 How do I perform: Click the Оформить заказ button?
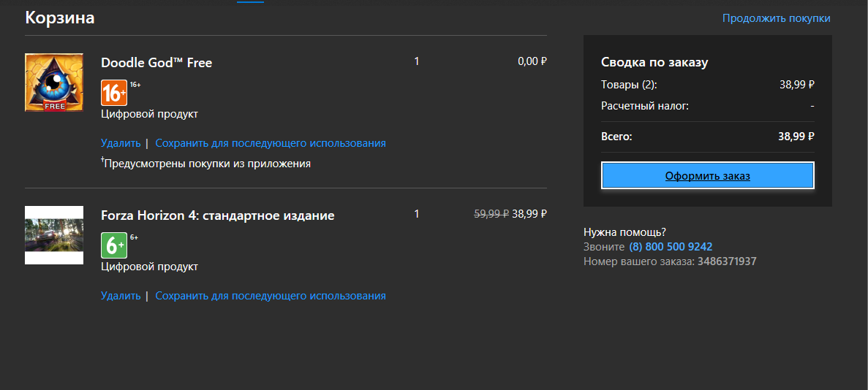[707, 176]
